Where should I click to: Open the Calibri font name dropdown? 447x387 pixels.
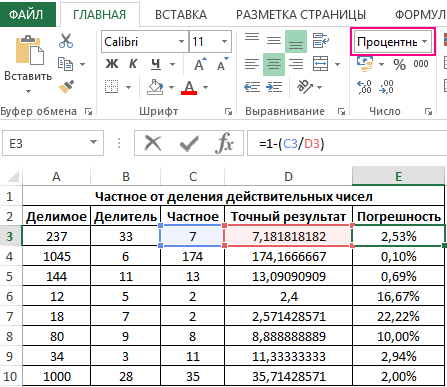pyautogui.click(x=181, y=42)
